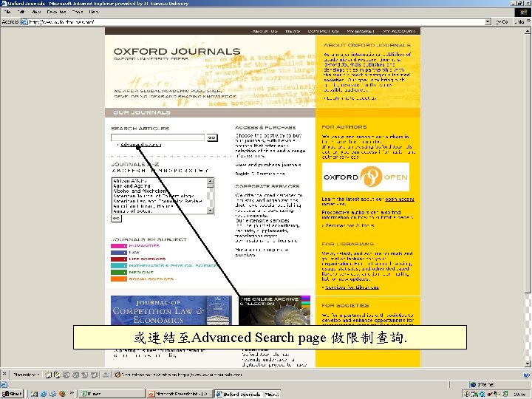Open the Help menu
Image resolution: width=532 pixels, height=399 pixels.
pos(94,12)
